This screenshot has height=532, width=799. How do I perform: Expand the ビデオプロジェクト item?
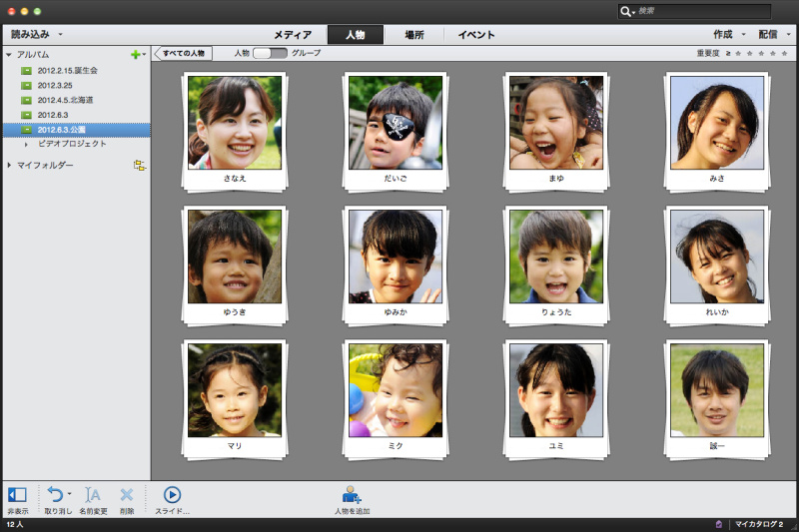click(x=26, y=145)
